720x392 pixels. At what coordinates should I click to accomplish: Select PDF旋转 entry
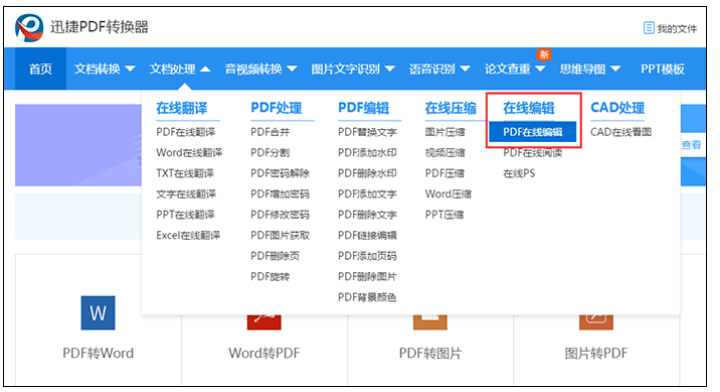click(x=270, y=277)
